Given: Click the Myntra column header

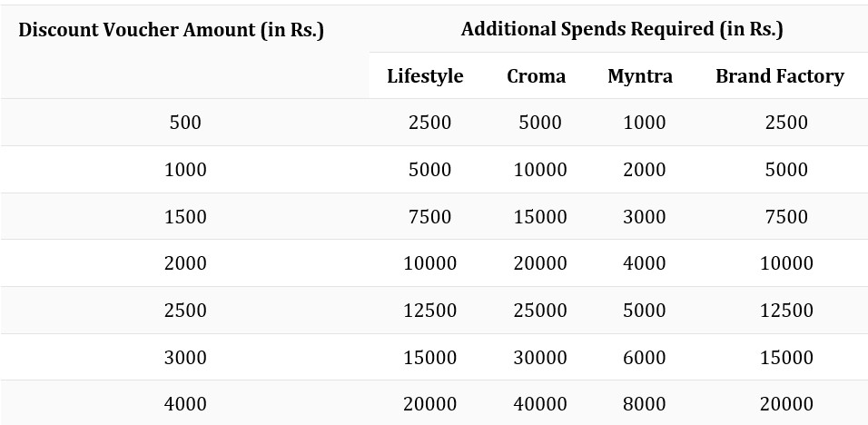Looking at the screenshot, I should 640,76.
